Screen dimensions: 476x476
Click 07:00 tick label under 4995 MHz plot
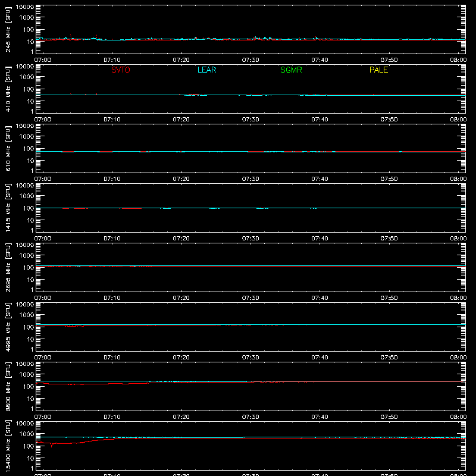tap(43, 358)
